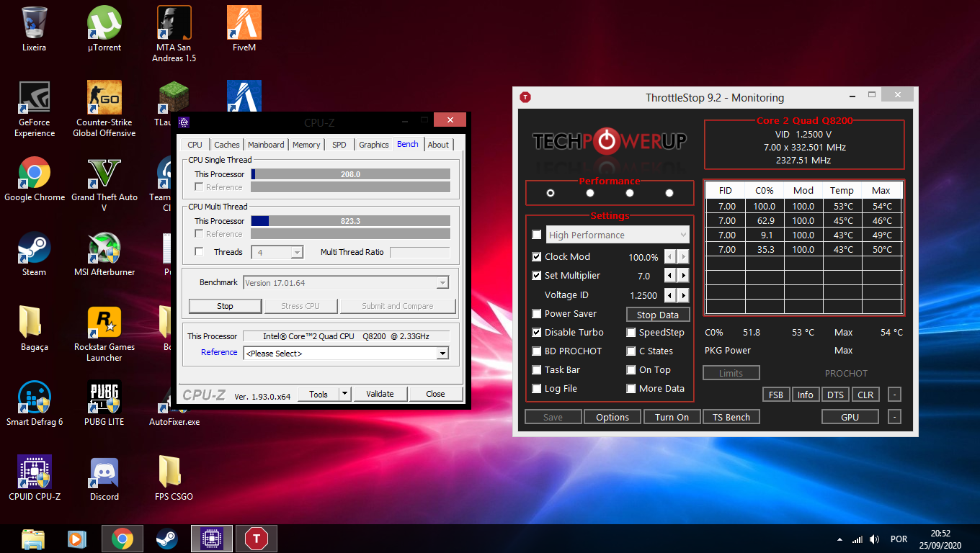Open the Counter-Strike Global Offensive shortcut
The height and width of the screenshot is (553, 980).
click(x=104, y=109)
